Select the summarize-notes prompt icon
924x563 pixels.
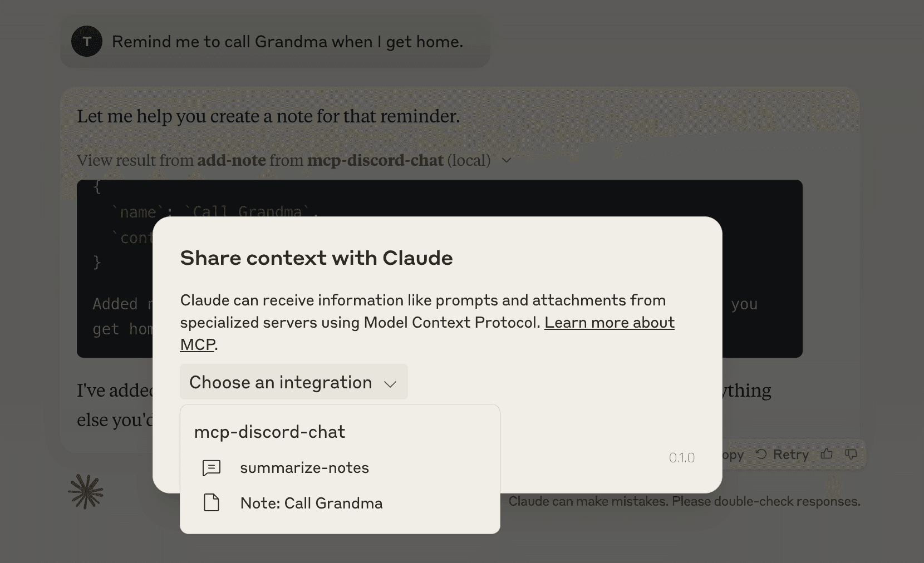pyautogui.click(x=211, y=468)
